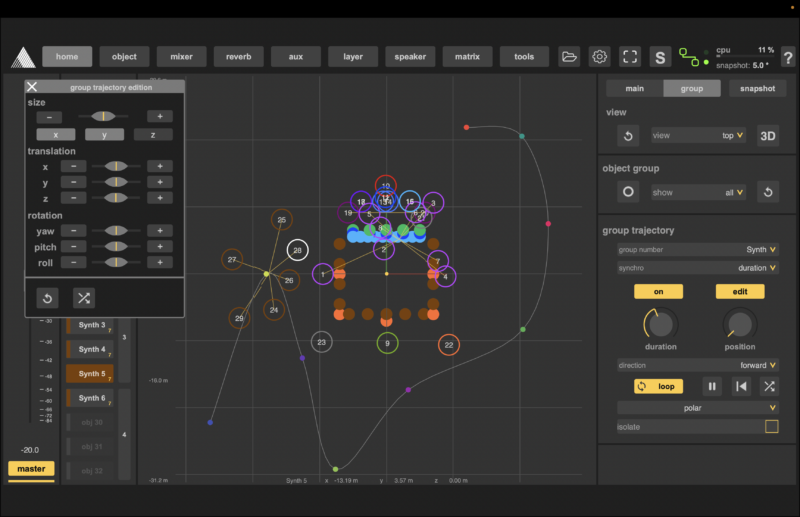
Task: Open the direction forward dropdown
Action: click(x=698, y=365)
